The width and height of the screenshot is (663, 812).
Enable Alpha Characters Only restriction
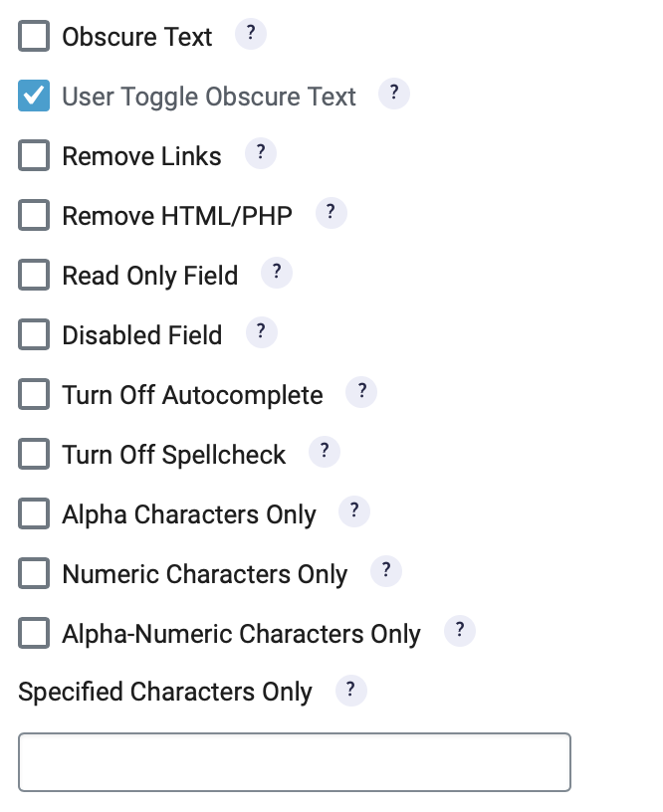pos(33,513)
